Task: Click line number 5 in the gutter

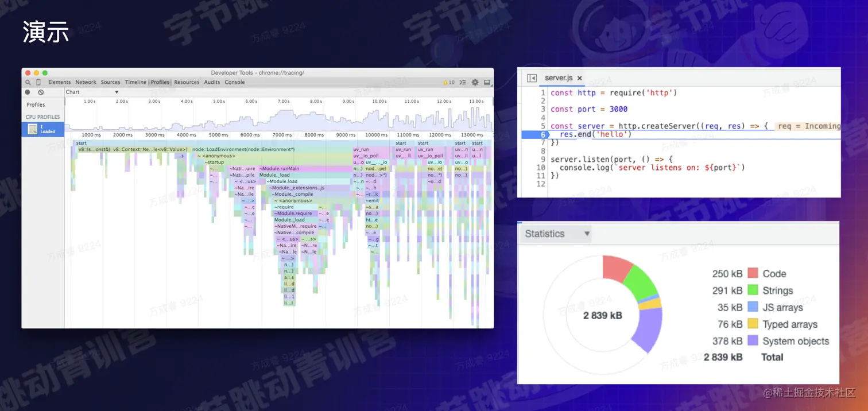Action: (x=542, y=126)
